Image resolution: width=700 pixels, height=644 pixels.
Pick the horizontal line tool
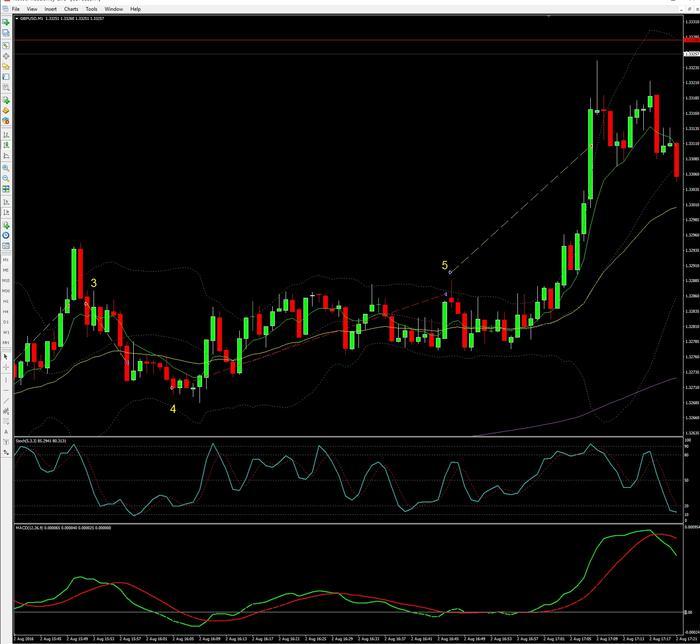[6, 391]
